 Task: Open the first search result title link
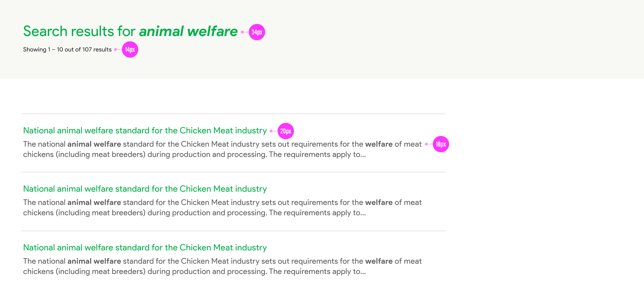click(x=145, y=131)
